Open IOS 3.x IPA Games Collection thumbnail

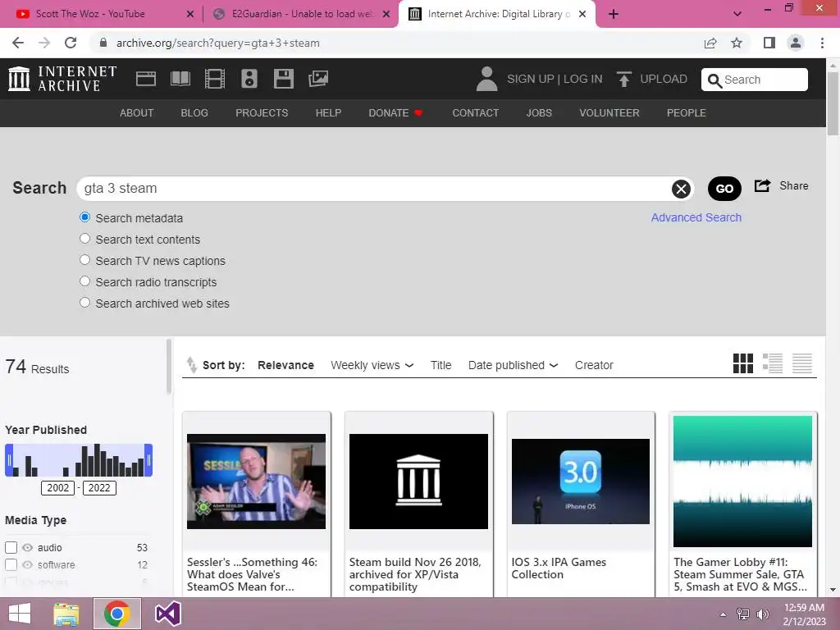point(580,481)
